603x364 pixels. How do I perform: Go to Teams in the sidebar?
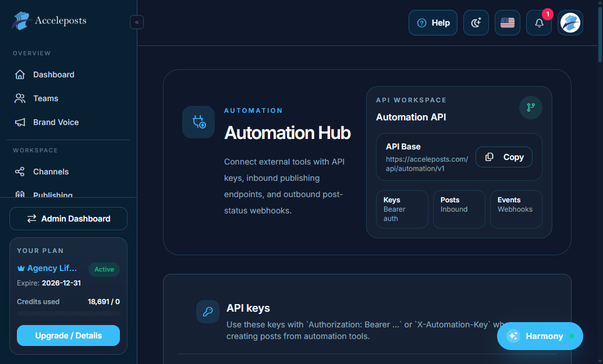(x=69, y=98)
